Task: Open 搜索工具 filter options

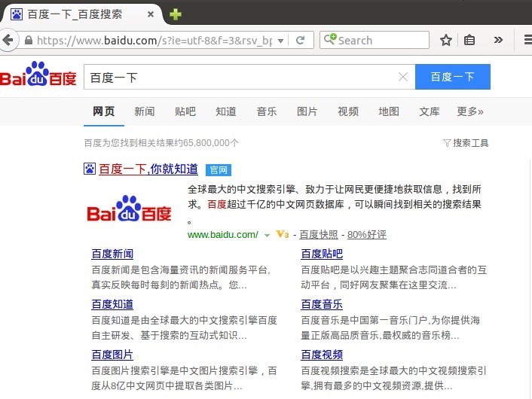Action: click(x=466, y=143)
